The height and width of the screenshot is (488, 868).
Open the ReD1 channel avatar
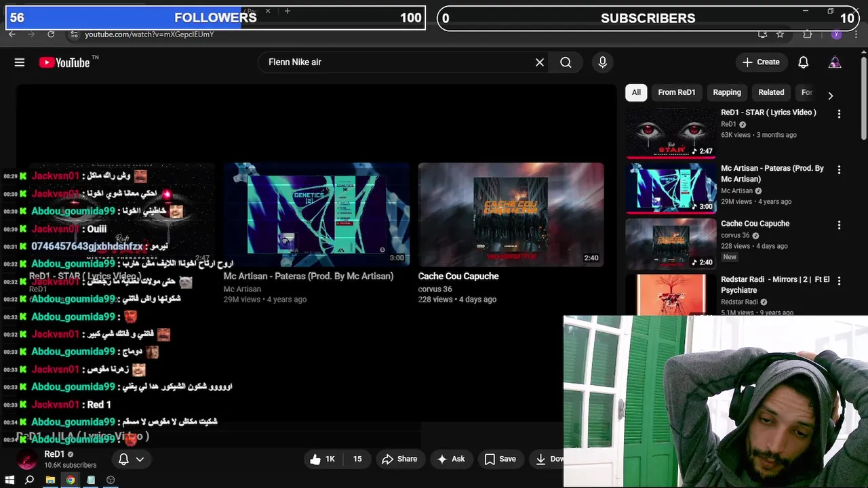[x=27, y=460]
